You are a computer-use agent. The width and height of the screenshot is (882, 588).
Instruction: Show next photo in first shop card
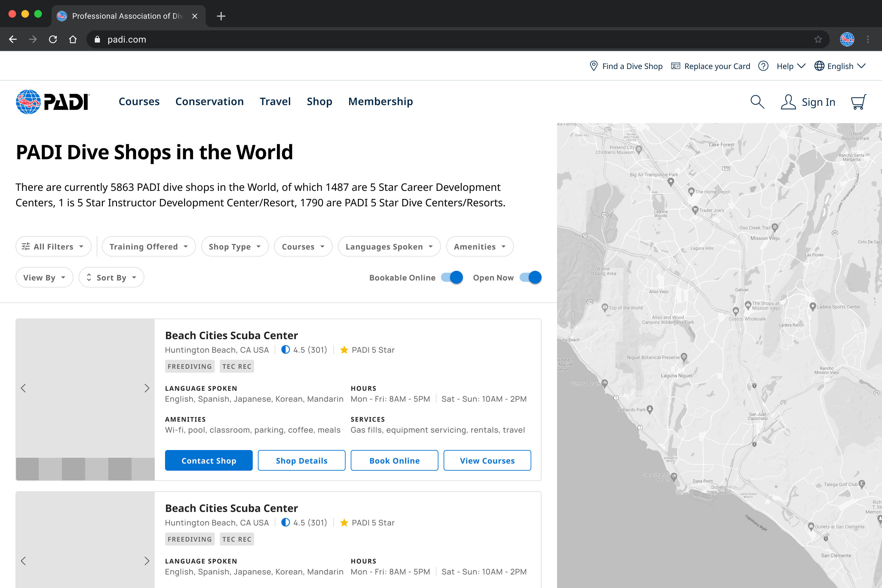tap(147, 388)
